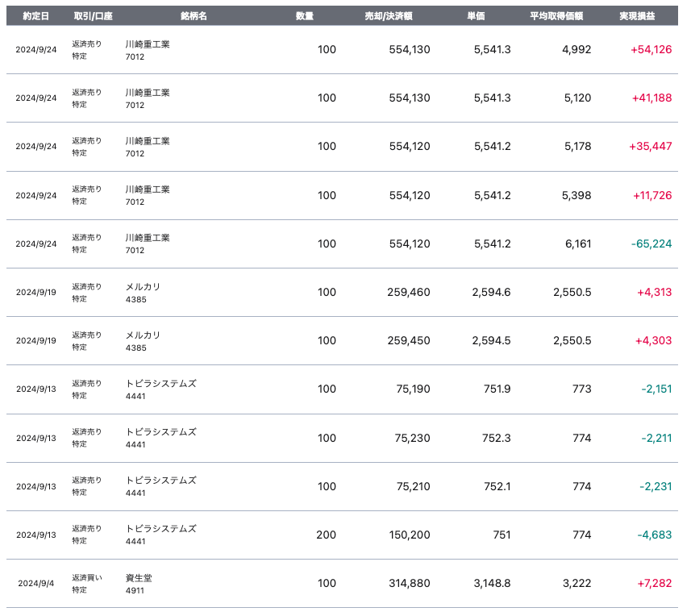Select the -65,224 realized loss value

(651, 243)
